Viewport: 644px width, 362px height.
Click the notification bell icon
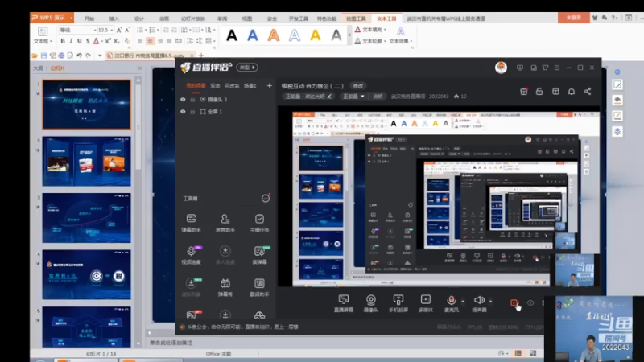(x=572, y=92)
